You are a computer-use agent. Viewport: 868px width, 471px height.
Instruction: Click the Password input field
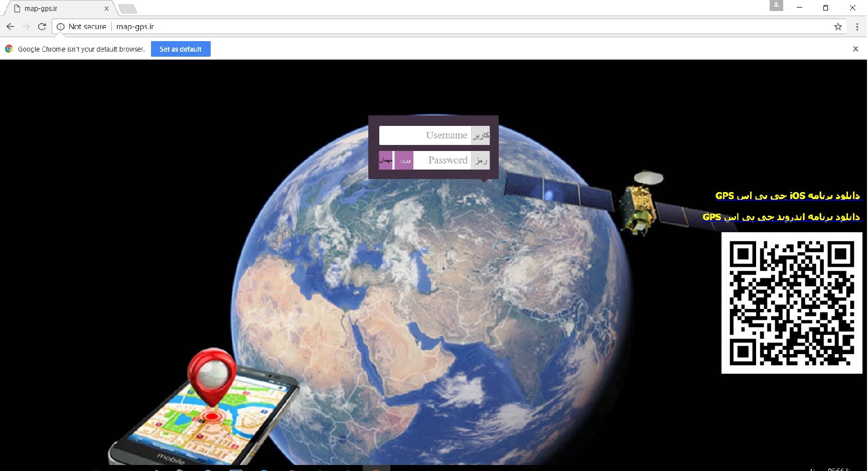click(x=442, y=161)
